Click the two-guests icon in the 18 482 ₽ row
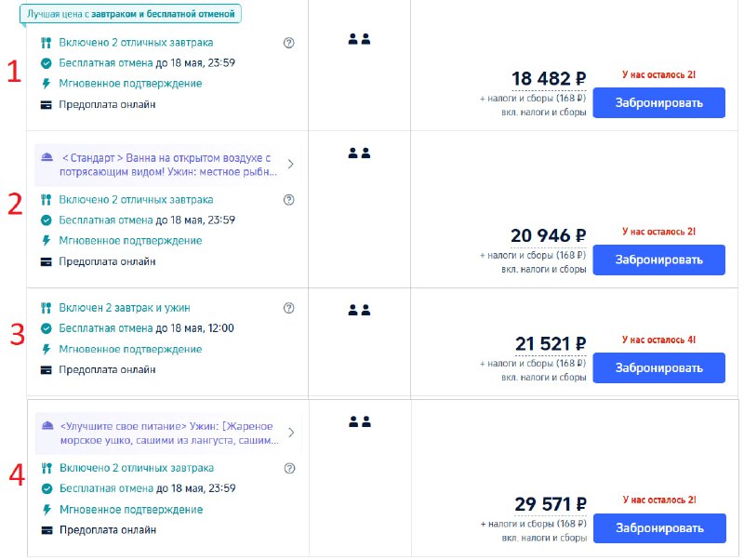This screenshot has width=744, height=560. [x=359, y=39]
